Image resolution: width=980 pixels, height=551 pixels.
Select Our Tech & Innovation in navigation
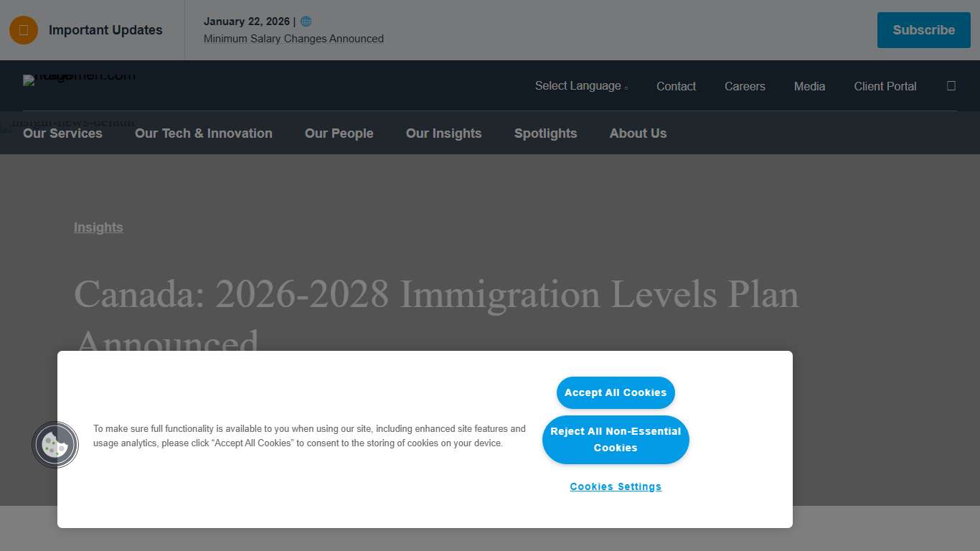(204, 133)
